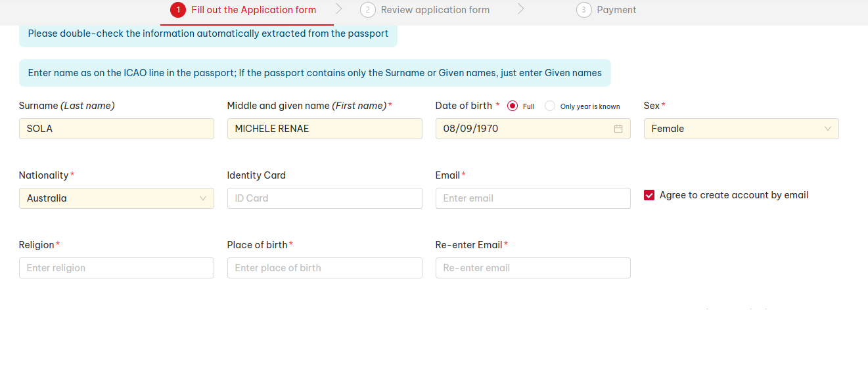
Task: Click the Place of birth input
Action: point(325,268)
